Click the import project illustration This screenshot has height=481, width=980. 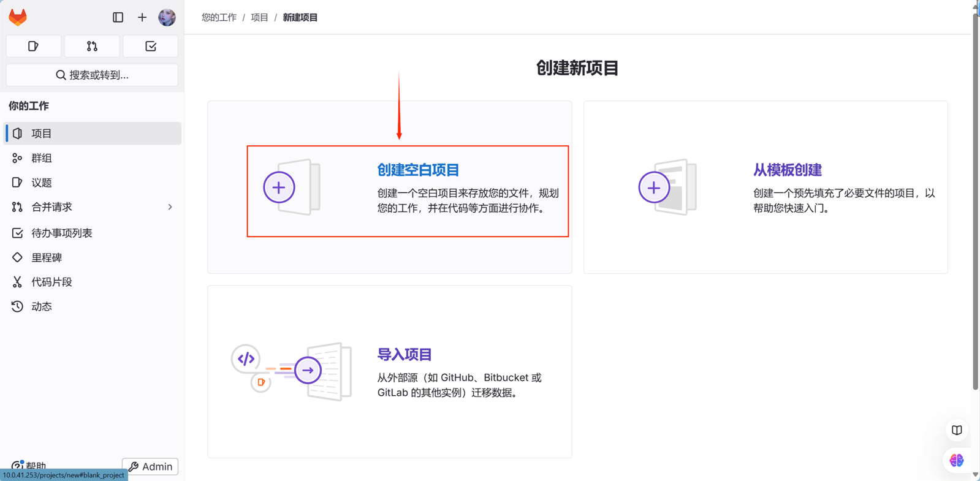point(292,371)
